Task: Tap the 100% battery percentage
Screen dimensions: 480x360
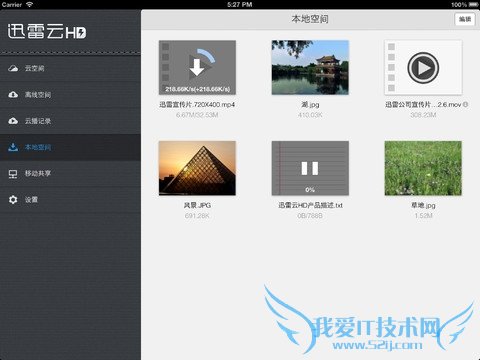Action: coord(459,5)
